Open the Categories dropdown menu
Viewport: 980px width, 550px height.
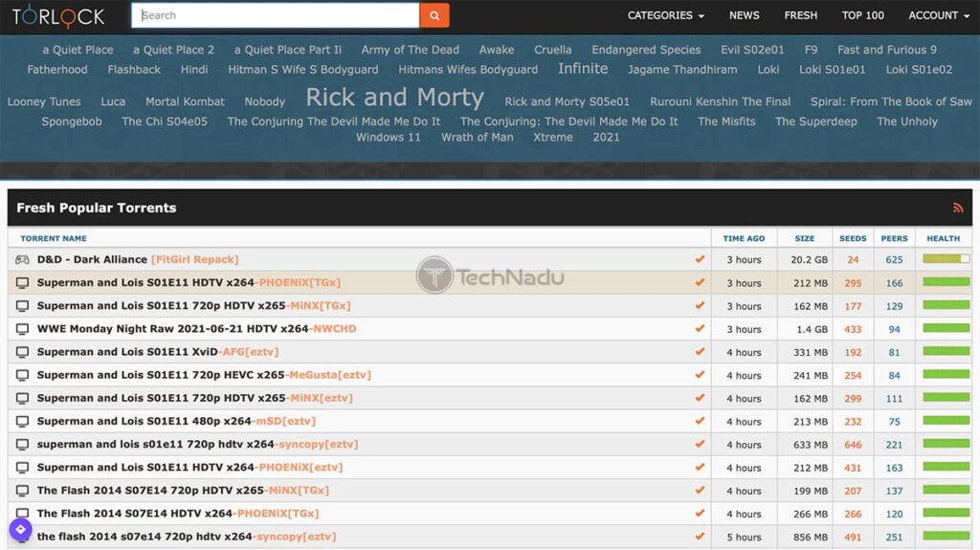[x=666, y=15]
